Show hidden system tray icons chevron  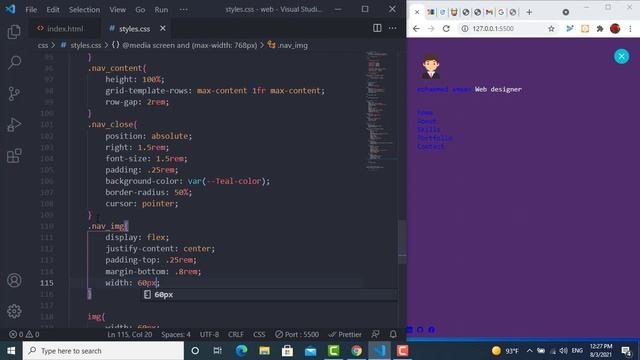tap(529, 351)
